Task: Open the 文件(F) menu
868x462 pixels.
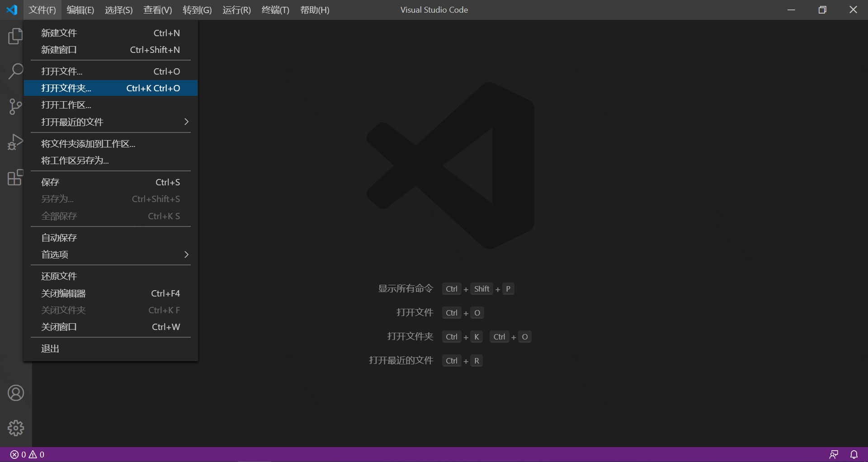Action: [x=42, y=10]
